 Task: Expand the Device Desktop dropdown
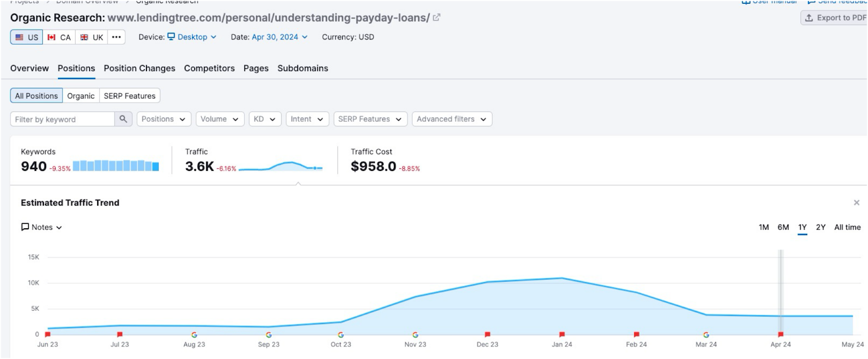[x=192, y=37]
